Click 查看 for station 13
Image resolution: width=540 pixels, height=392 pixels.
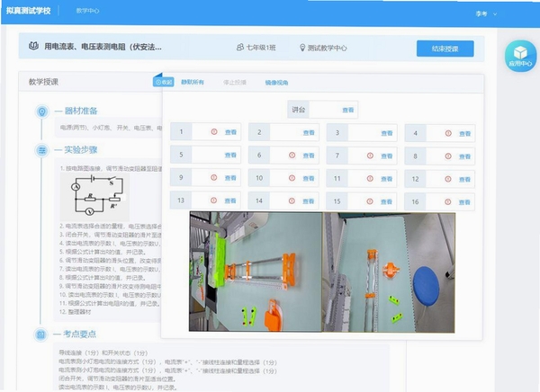(230, 200)
